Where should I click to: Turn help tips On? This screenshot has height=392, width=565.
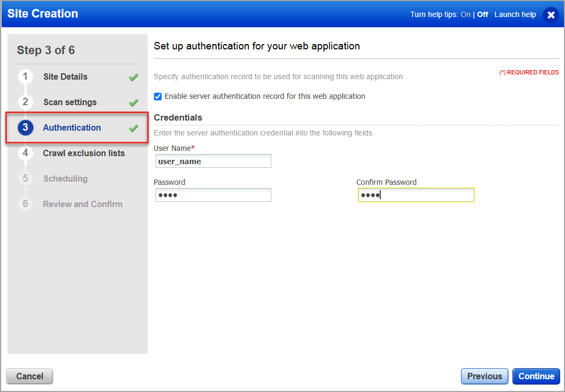point(465,14)
